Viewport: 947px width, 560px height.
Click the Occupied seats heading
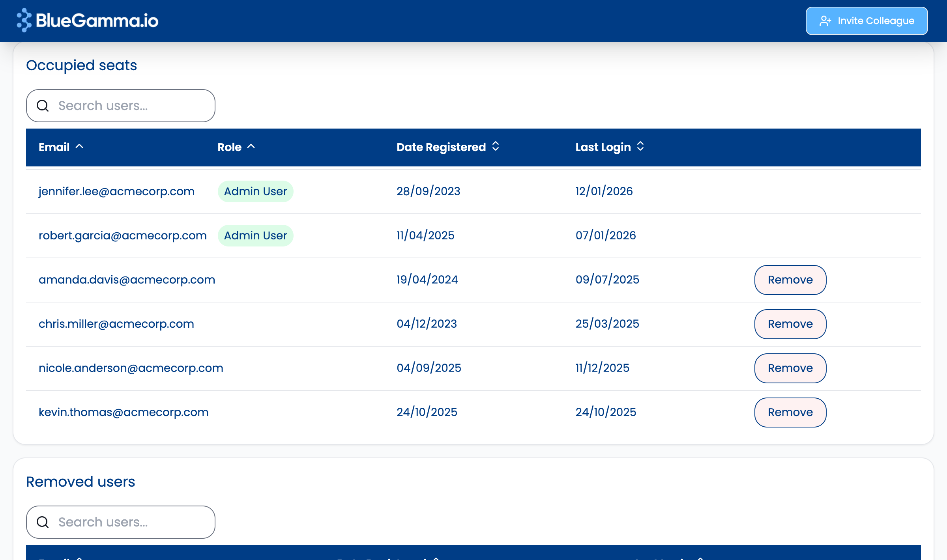click(x=82, y=65)
